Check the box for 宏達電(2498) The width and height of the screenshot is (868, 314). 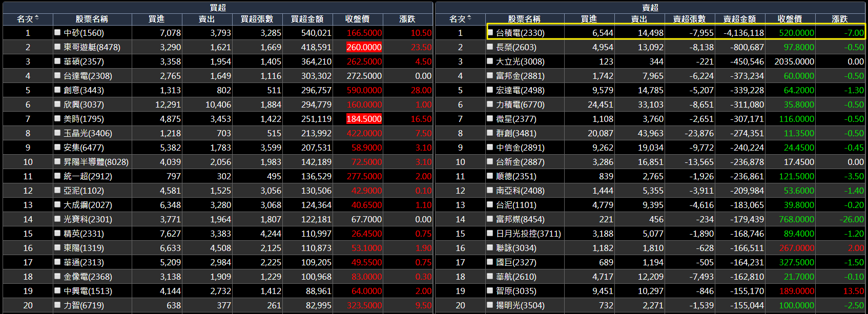(x=490, y=90)
